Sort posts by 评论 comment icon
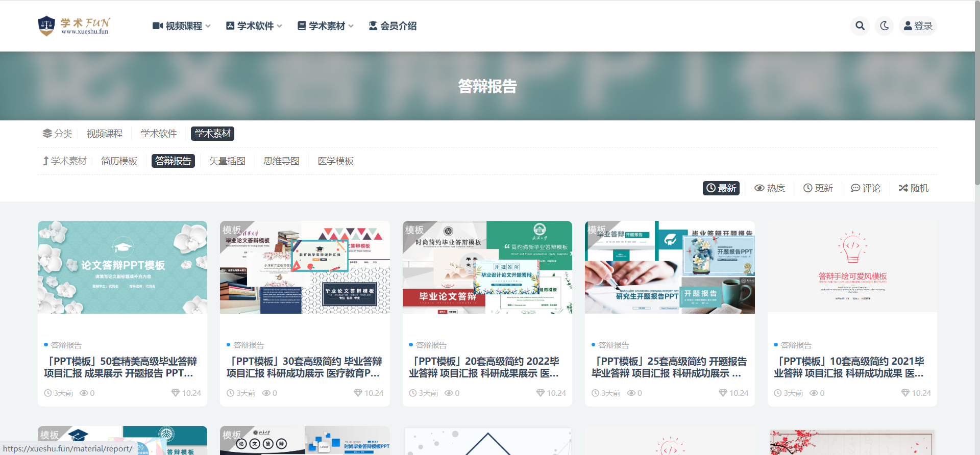This screenshot has height=455, width=980. (x=866, y=188)
